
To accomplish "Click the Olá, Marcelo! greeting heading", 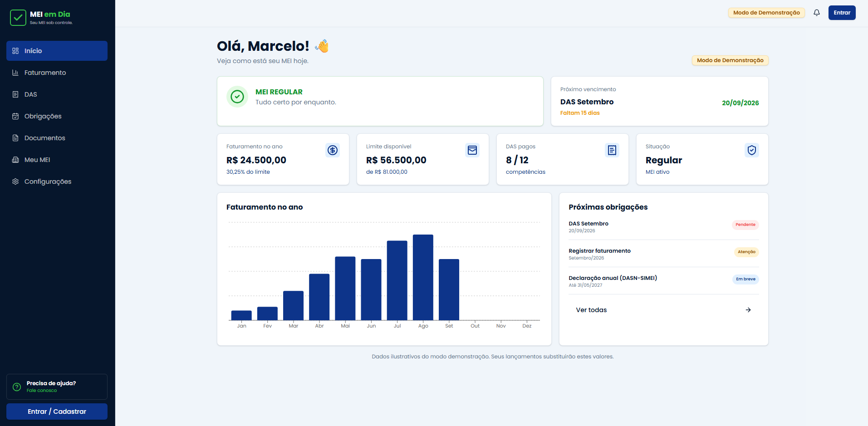I will point(263,46).
